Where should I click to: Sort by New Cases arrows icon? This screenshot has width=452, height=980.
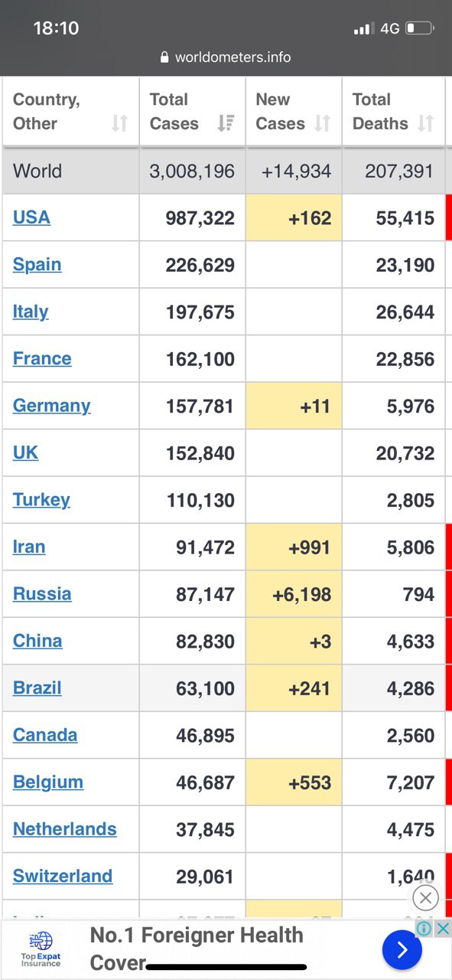323,123
